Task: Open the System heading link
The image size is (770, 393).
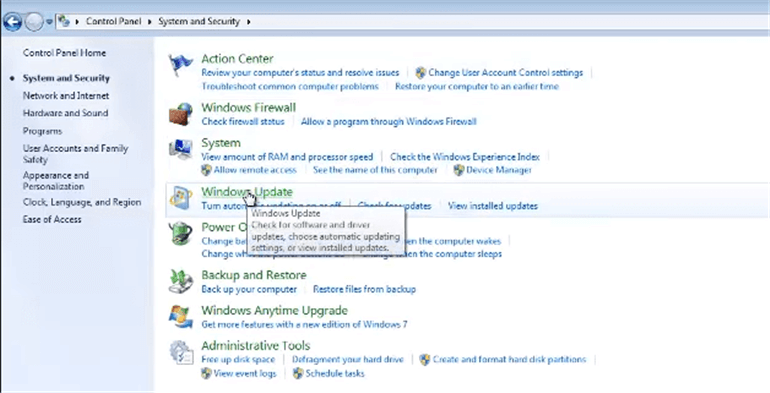Action: pyautogui.click(x=221, y=143)
